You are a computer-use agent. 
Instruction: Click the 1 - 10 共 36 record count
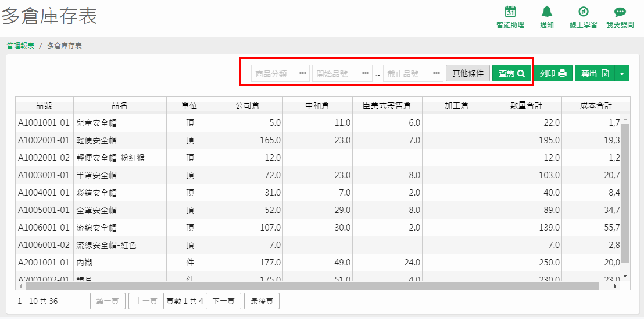coord(38,302)
